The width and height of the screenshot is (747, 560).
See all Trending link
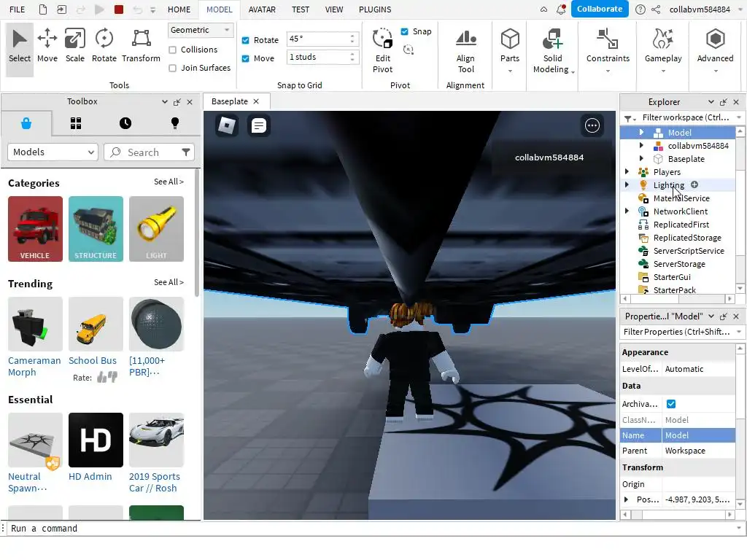click(169, 282)
